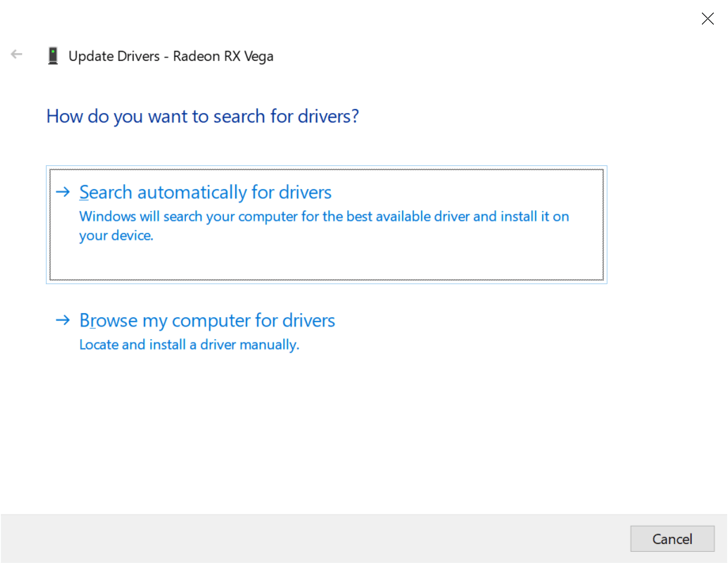
Task: Click the Radeon RX Vega device icon
Action: tap(53, 56)
